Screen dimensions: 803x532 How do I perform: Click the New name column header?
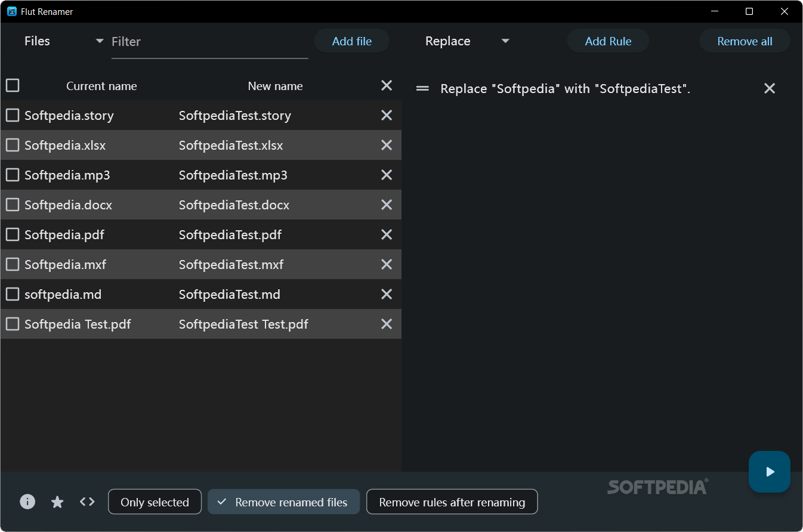click(x=275, y=86)
